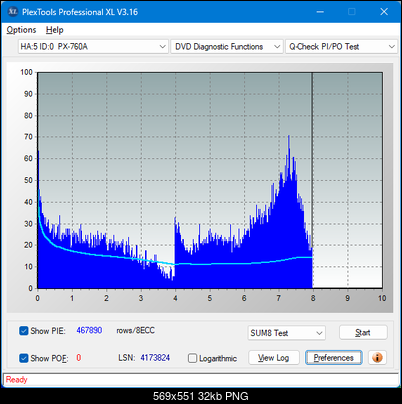Open the Q-Check PI/PO Test dropdown
The height and width of the screenshot is (404, 402).
[x=341, y=47]
